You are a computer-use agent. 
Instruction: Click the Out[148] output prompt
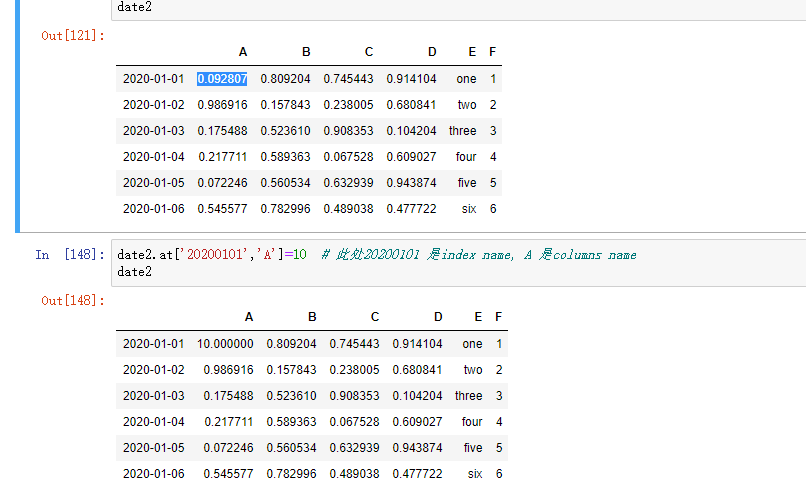(x=73, y=300)
